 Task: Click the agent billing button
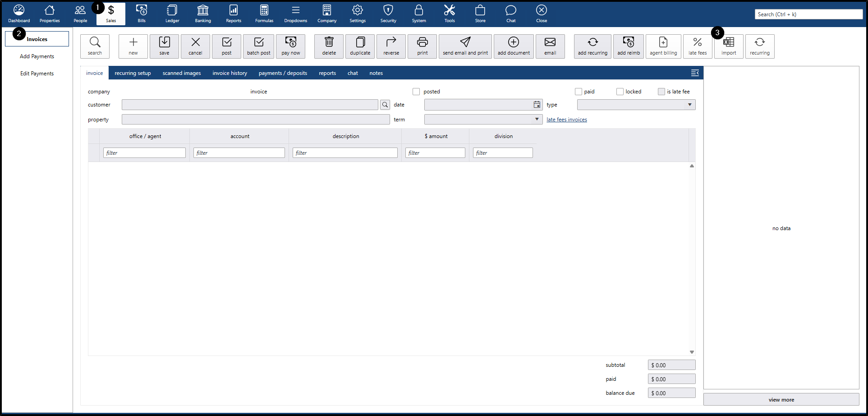(663, 46)
